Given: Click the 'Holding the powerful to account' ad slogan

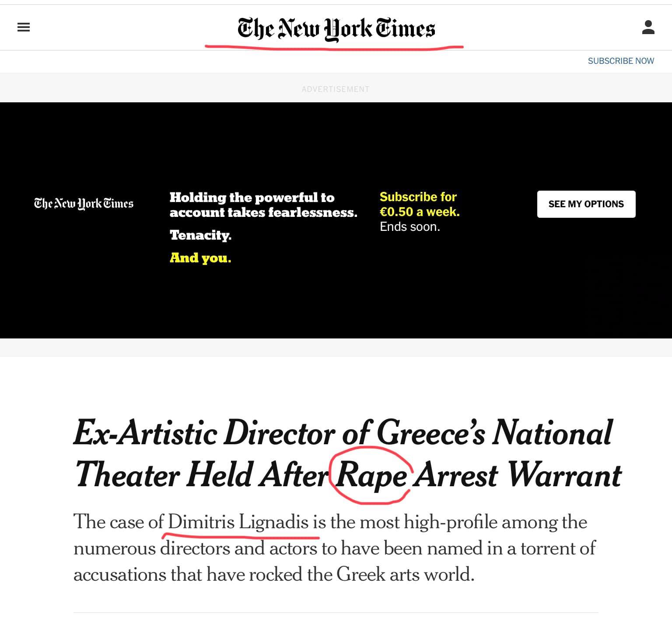Looking at the screenshot, I should point(263,205).
